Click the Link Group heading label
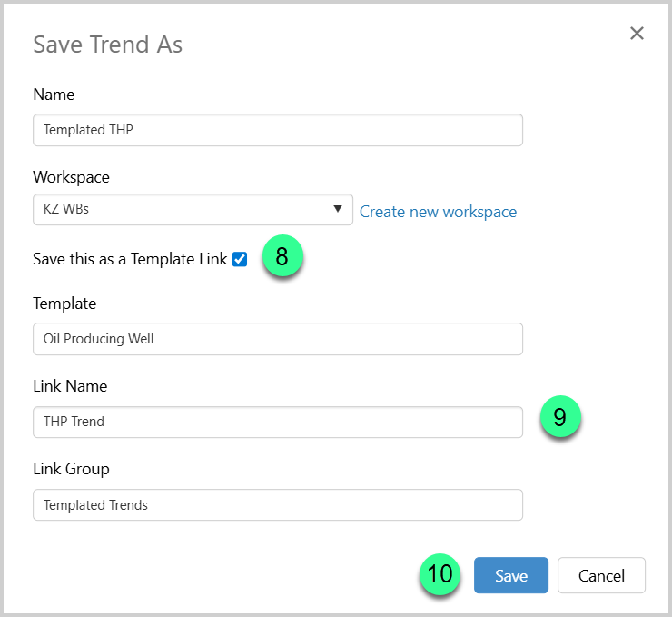Screen dimensions: 672x617 coord(71,469)
